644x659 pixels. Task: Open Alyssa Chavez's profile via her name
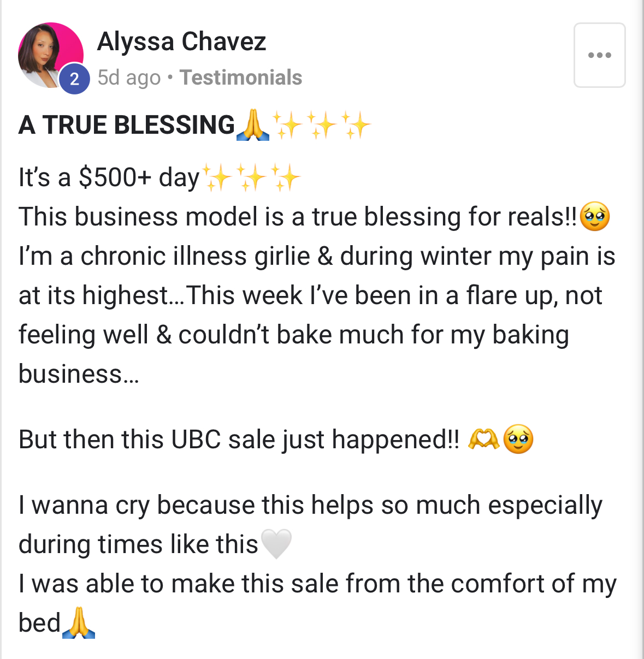pos(181,41)
